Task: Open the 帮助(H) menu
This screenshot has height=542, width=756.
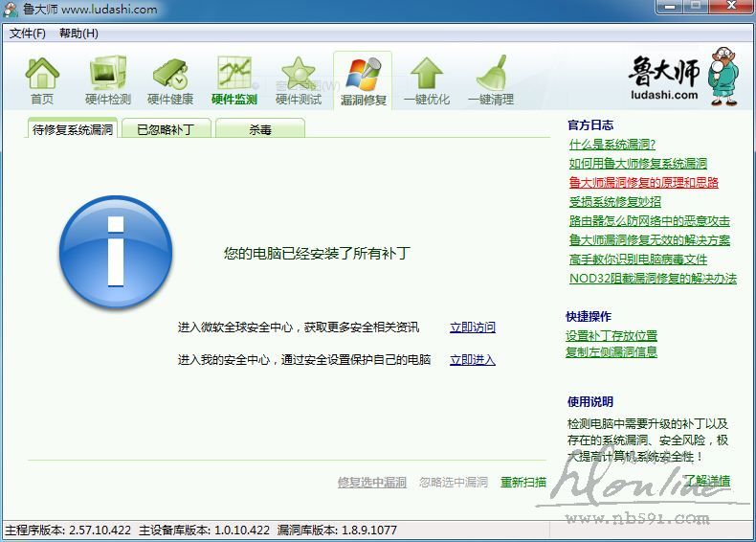Action: click(x=78, y=34)
